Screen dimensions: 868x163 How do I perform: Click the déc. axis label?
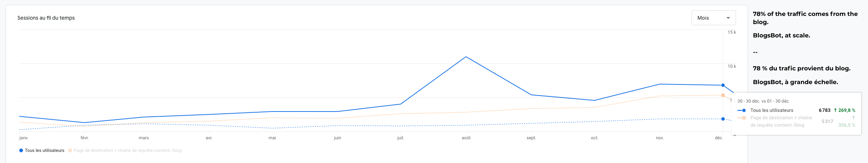(719, 138)
